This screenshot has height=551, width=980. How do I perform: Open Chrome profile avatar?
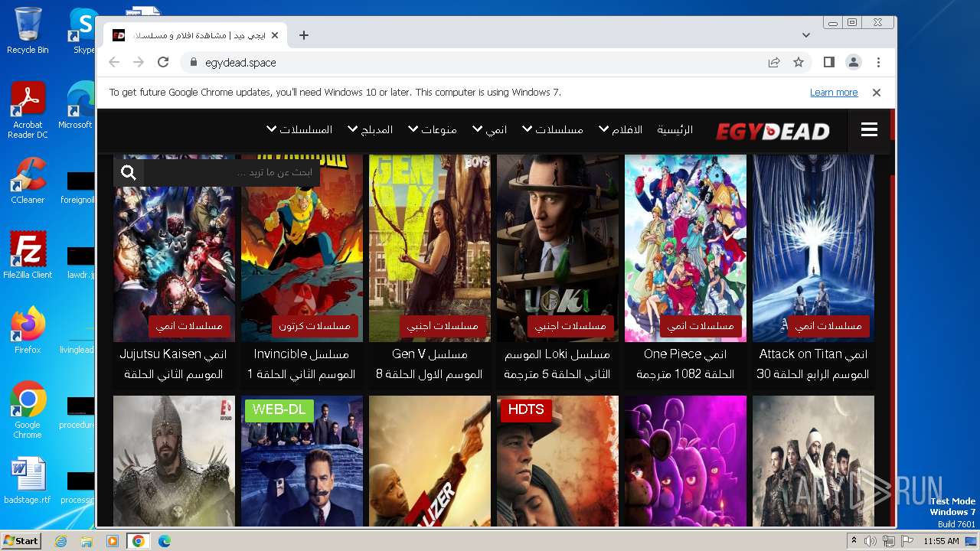tap(854, 63)
